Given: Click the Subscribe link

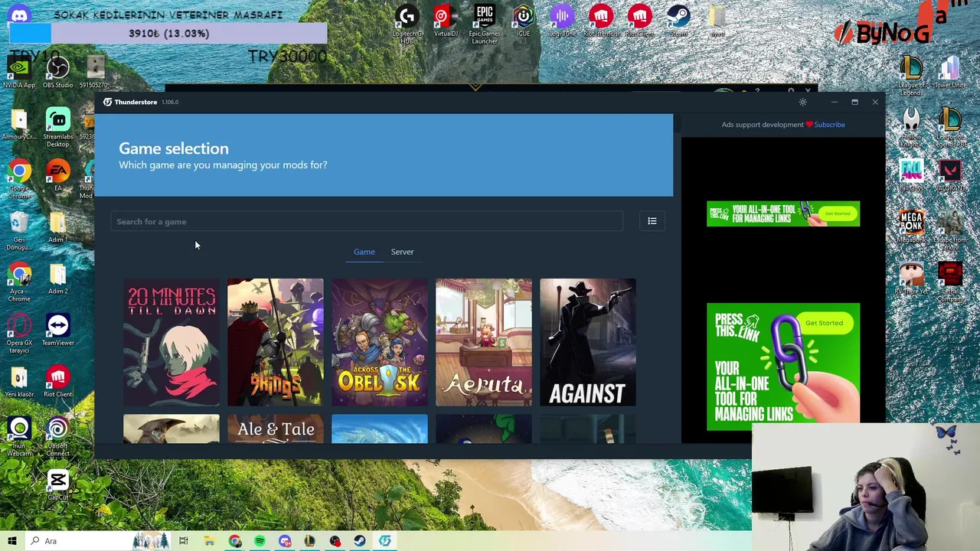Looking at the screenshot, I should (829, 125).
